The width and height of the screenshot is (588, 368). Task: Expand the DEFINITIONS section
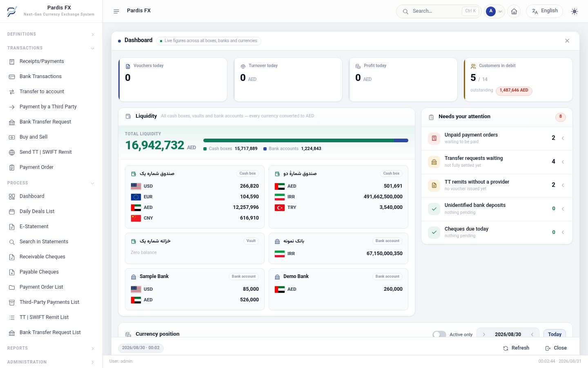point(51,34)
